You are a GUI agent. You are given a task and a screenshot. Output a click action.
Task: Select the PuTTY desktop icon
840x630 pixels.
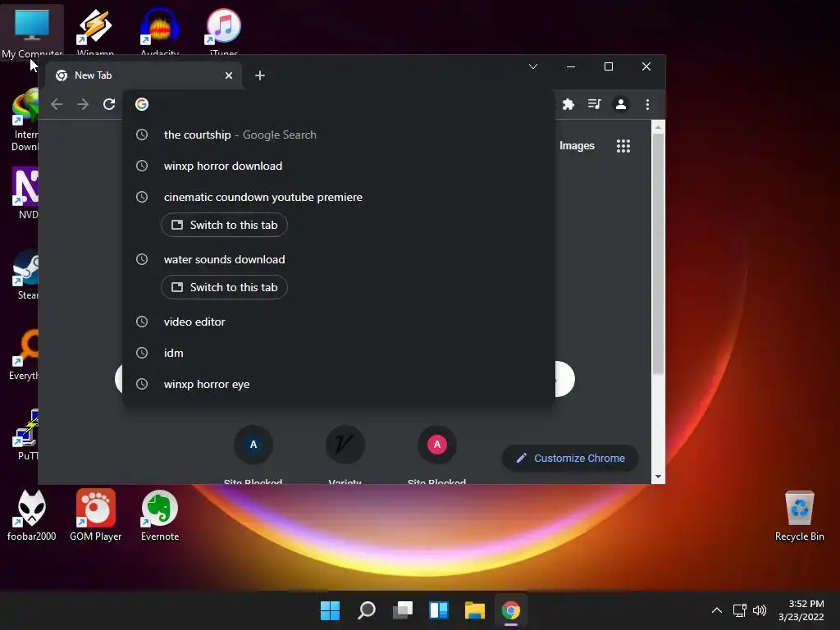[25, 435]
